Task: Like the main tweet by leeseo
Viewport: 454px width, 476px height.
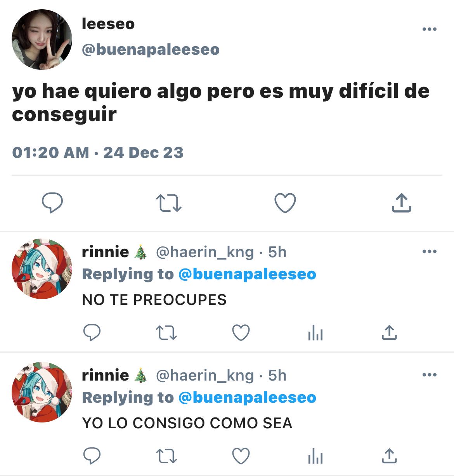Action: click(x=285, y=203)
